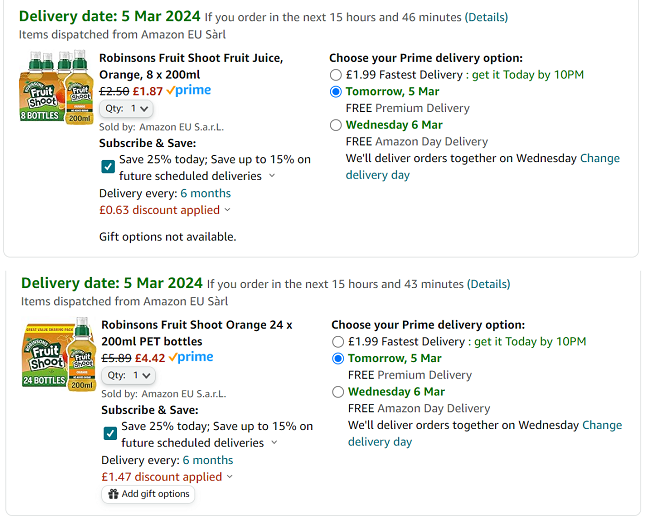650x527 pixels.
Task: Expand the £1.47 discount applied details
Action: click(230, 477)
